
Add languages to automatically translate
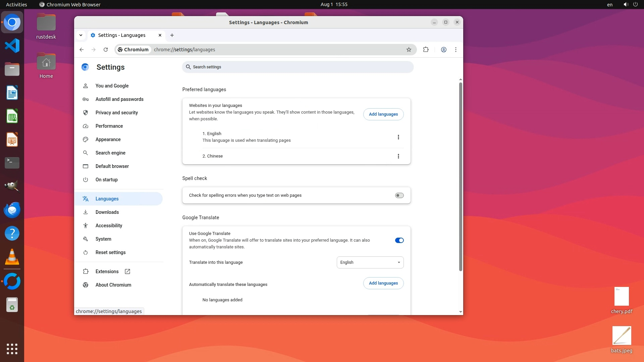tap(383, 283)
